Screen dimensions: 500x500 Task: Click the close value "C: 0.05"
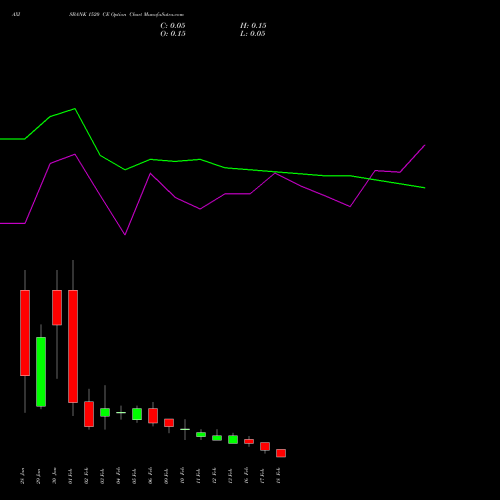point(173,26)
